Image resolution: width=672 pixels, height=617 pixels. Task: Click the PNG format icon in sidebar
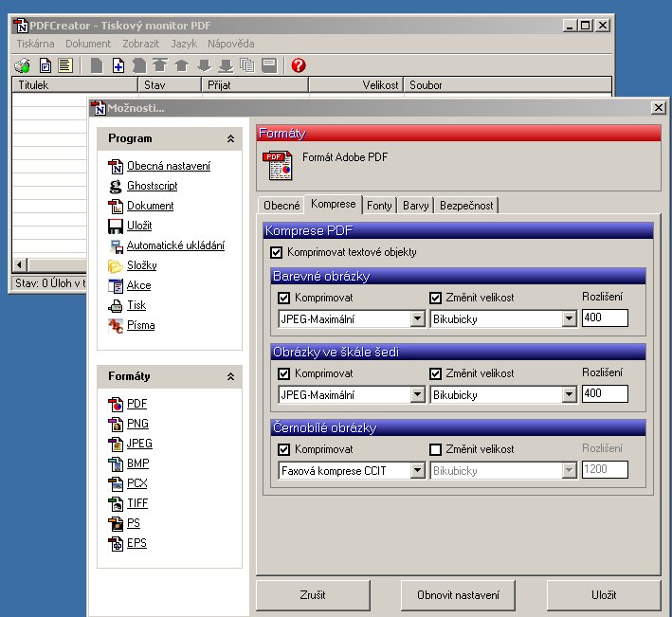[116, 425]
